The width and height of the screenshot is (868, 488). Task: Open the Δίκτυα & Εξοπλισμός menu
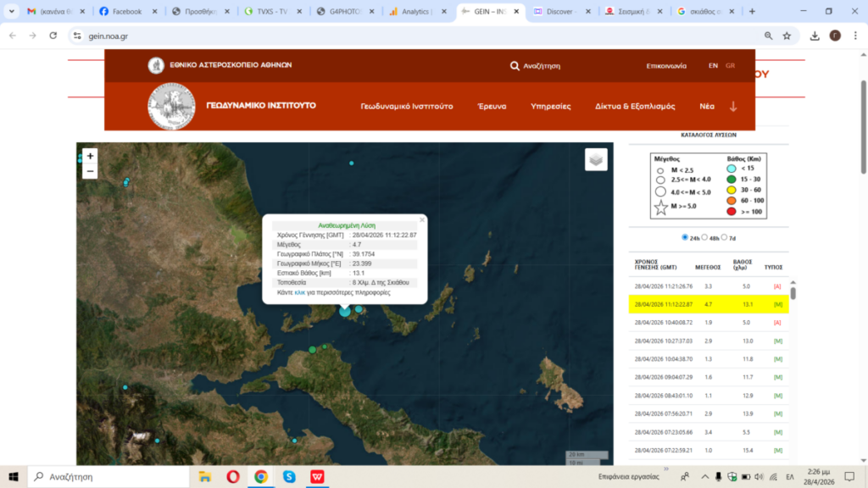pyautogui.click(x=635, y=107)
